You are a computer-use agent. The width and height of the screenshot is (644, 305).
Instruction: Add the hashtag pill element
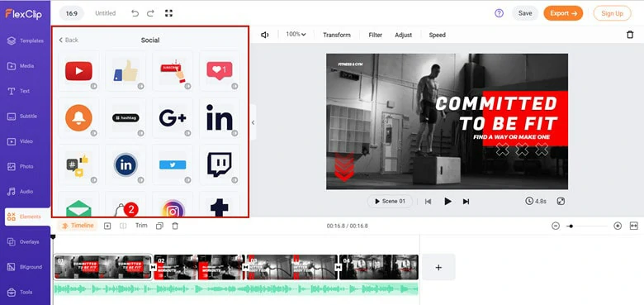click(125, 118)
